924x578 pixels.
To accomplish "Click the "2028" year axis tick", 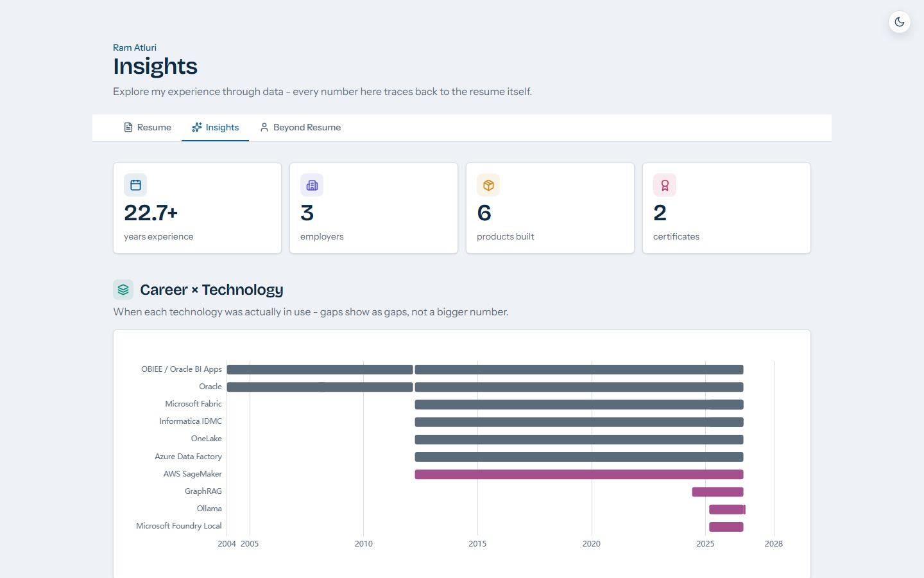I will [x=774, y=543].
